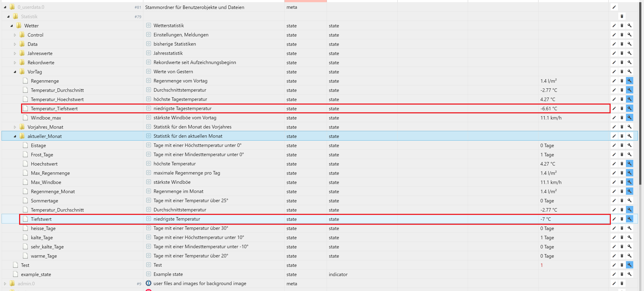Click the red value of Test state
644x291 pixels.
pos(542,265)
